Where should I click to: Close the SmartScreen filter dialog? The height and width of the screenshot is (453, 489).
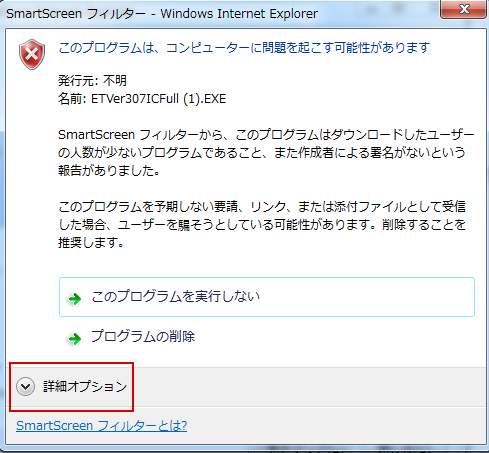[464, 9]
